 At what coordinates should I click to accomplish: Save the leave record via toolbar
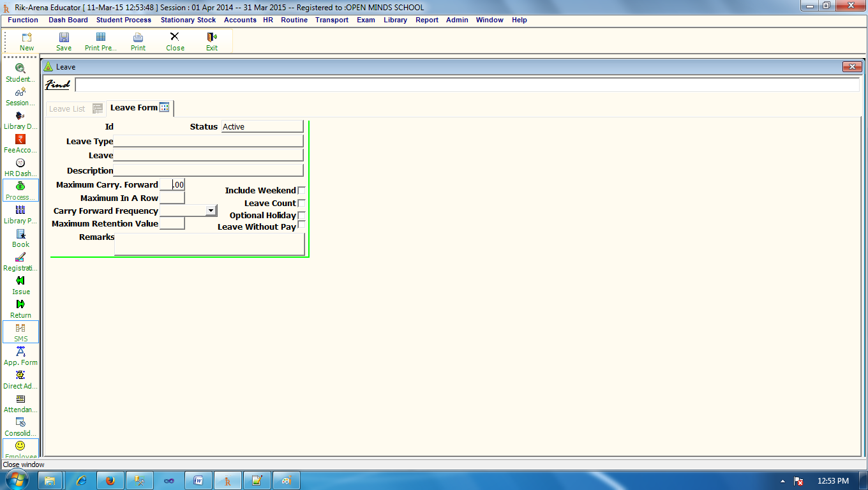click(x=64, y=38)
